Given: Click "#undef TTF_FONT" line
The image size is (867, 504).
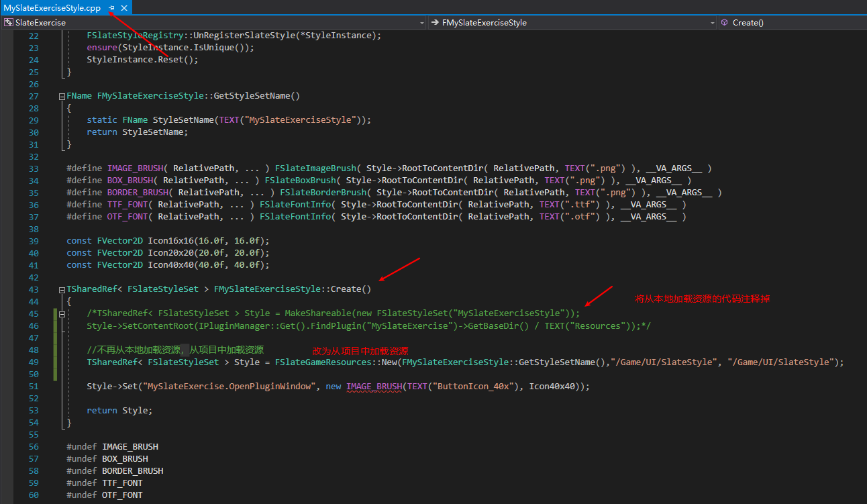Looking at the screenshot, I should [x=105, y=483].
